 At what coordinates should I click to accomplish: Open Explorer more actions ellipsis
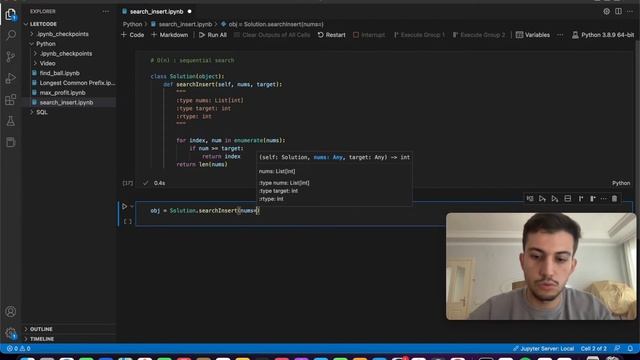106,11
